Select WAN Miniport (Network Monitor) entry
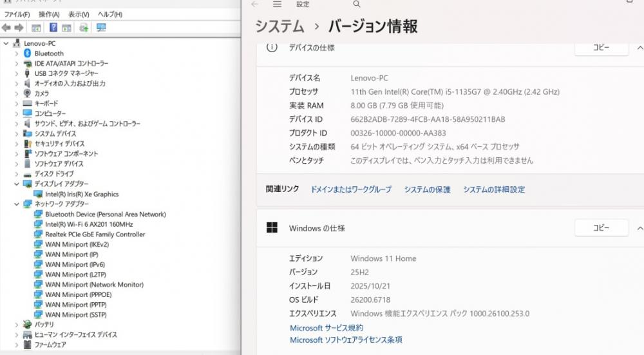 pyautogui.click(x=94, y=284)
